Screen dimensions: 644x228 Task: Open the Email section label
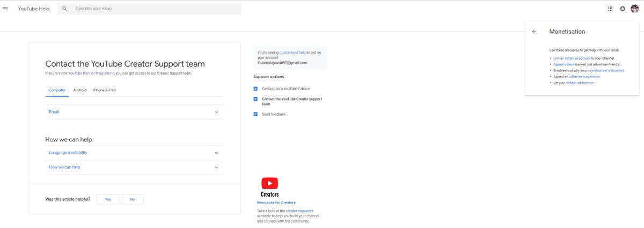(54, 112)
